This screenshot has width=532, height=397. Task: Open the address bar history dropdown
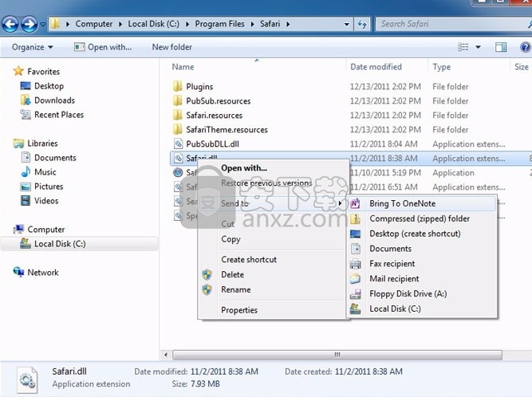point(346,25)
